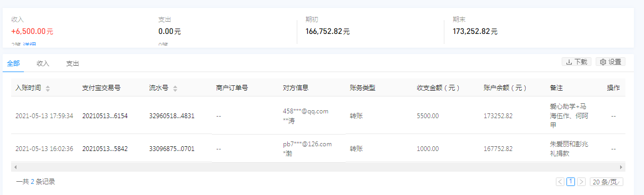The image size is (644, 195).
Task: Switch to the 全部 tab
Action: tap(13, 64)
